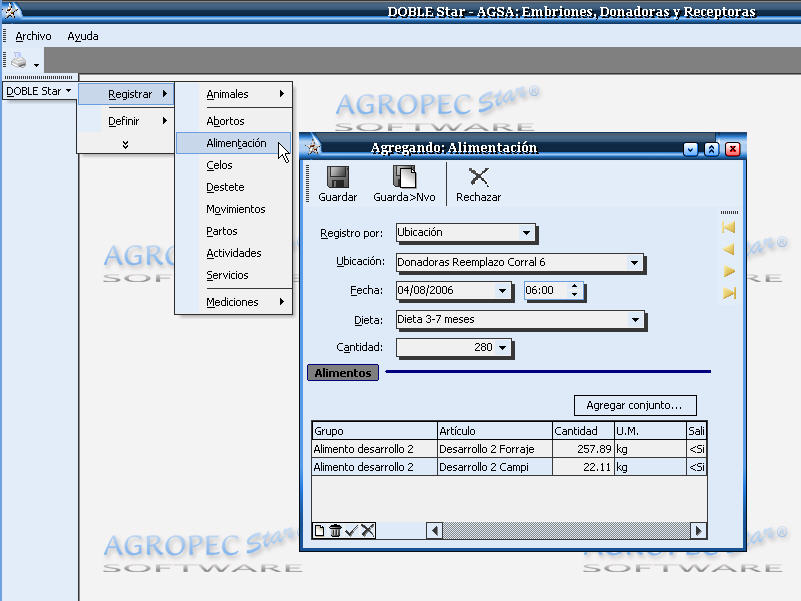Open the Archivo menu
The height and width of the screenshot is (601, 801).
coord(33,36)
